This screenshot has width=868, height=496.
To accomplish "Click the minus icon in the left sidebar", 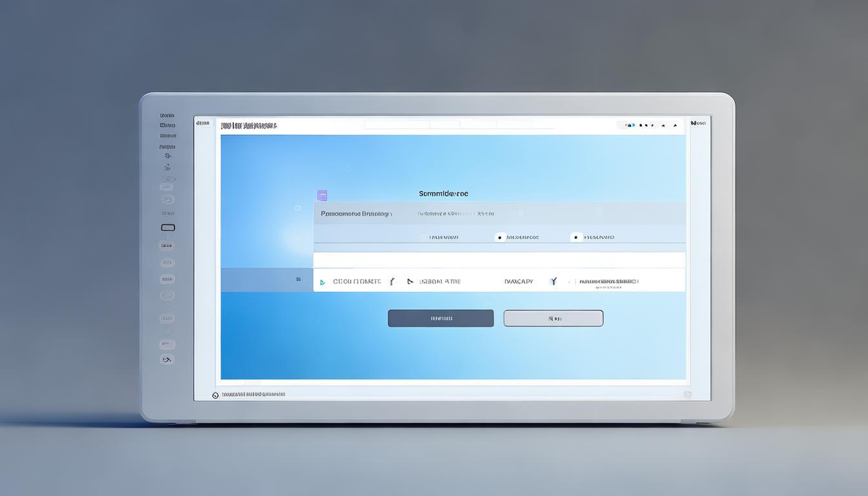I will (x=167, y=344).
